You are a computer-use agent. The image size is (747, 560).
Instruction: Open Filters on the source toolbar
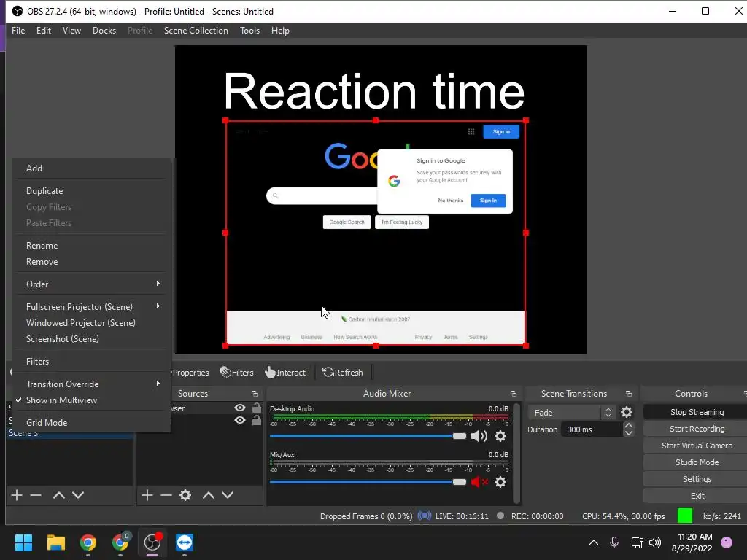[x=237, y=373]
